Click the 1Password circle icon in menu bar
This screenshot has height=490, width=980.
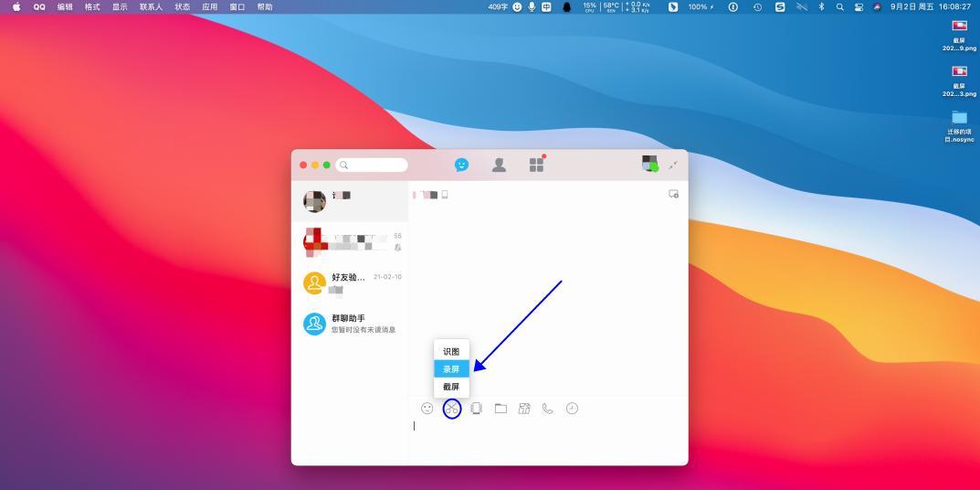[733, 7]
